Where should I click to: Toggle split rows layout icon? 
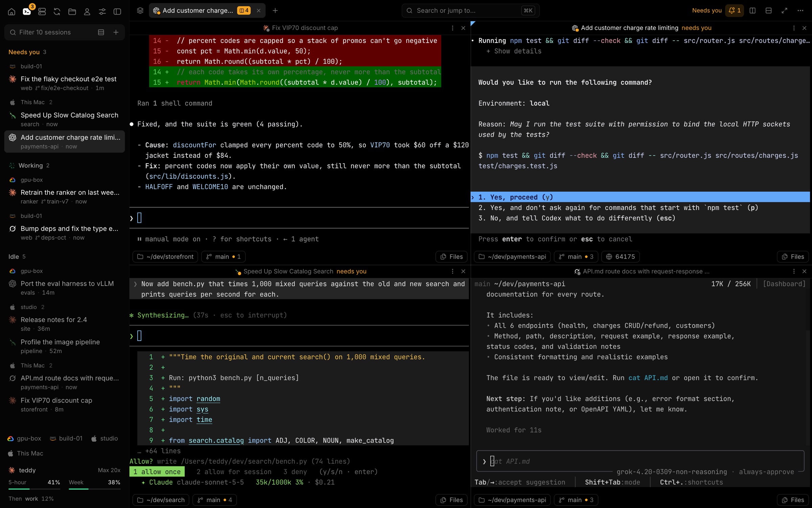pos(768,10)
